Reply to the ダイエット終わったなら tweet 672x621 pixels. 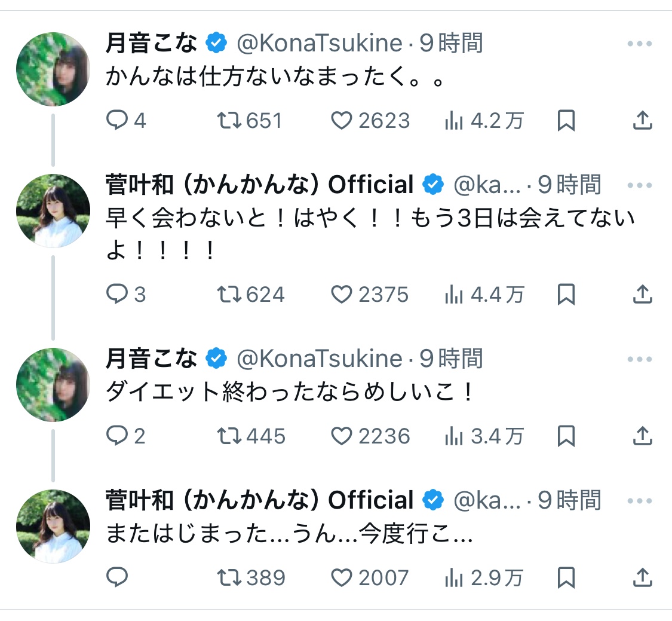tap(118, 436)
